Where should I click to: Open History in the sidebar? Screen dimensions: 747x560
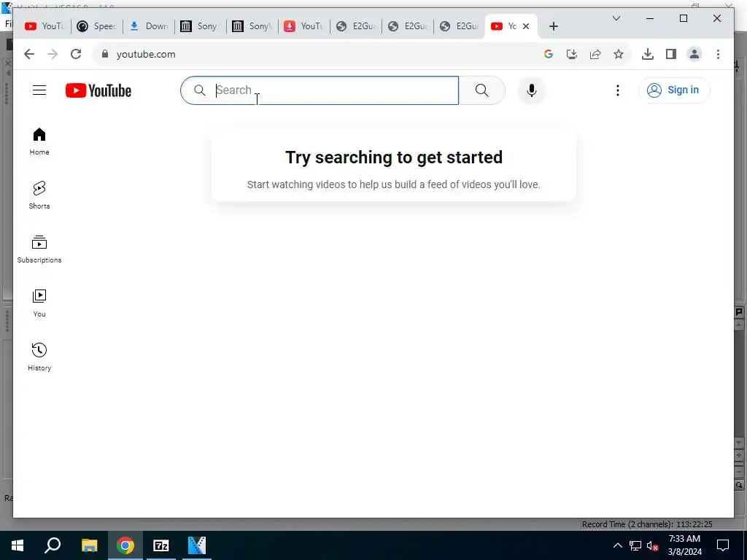pyautogui.click(x=39, y=357)
